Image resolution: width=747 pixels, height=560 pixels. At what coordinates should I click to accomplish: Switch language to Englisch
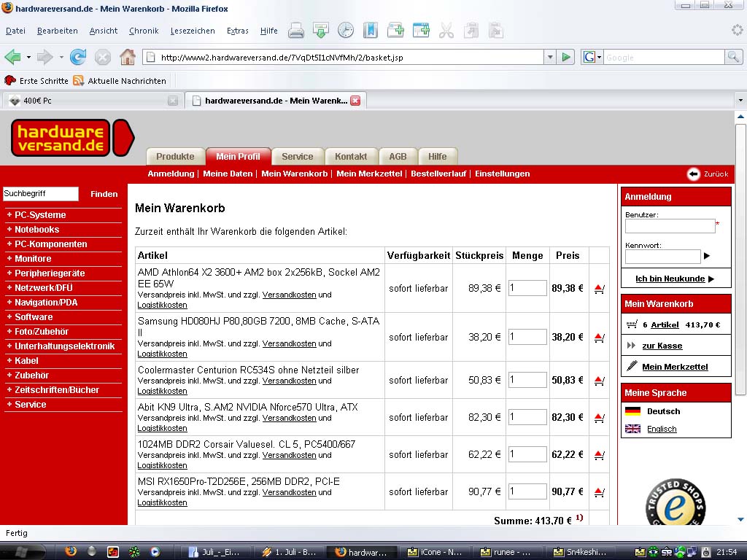point(661,429)
